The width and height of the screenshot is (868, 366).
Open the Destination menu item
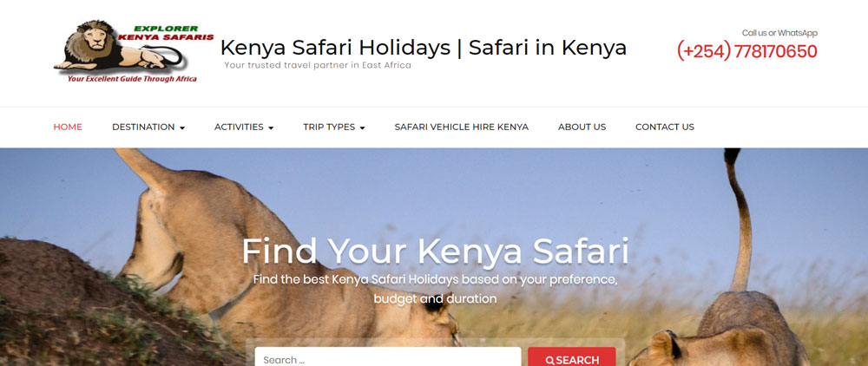click(x=143, y=127)
